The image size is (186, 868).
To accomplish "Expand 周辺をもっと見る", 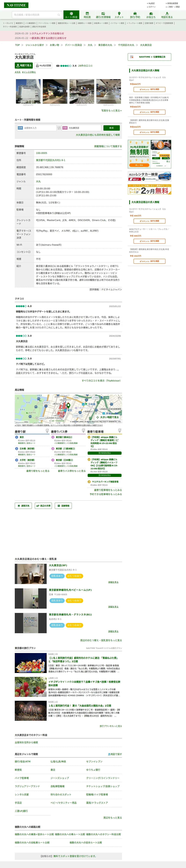I will click(x=112, y=818).
